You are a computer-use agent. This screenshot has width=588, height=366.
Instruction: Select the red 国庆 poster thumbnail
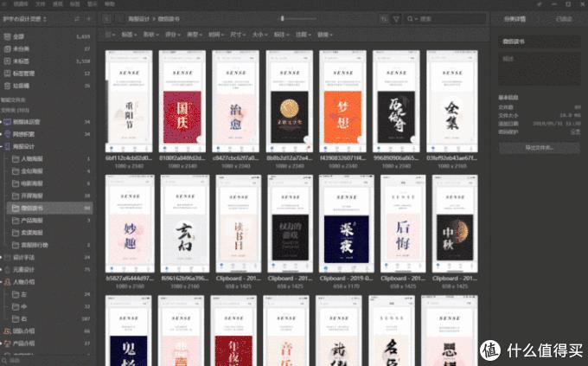(182, 101)
